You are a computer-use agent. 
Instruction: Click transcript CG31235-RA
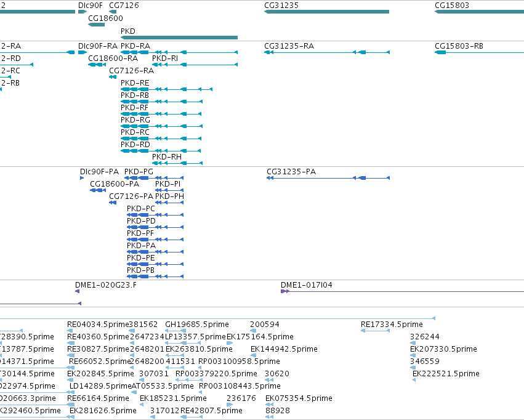click(x=327, y=52)
